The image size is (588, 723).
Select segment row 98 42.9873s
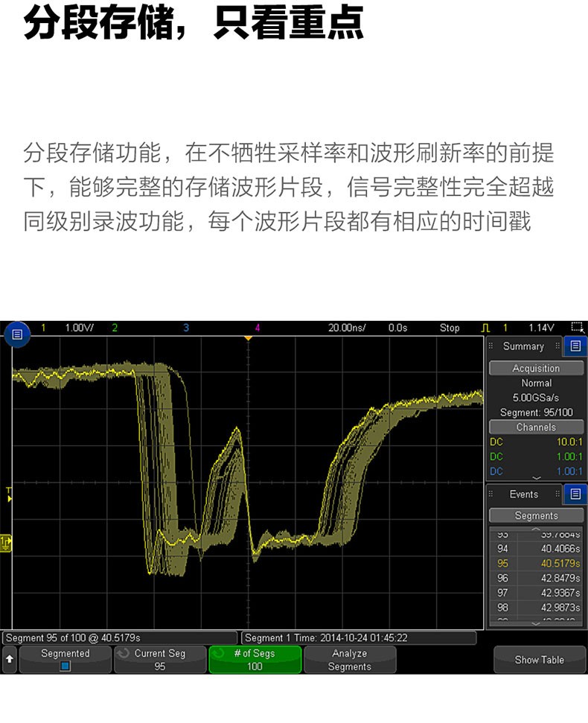[x=536, y=608]
